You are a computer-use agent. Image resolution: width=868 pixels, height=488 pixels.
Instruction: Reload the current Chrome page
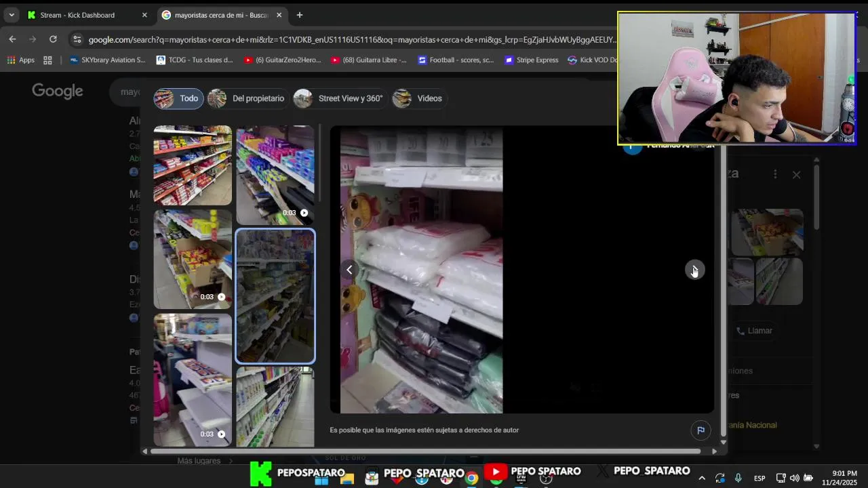coord(53,39)
